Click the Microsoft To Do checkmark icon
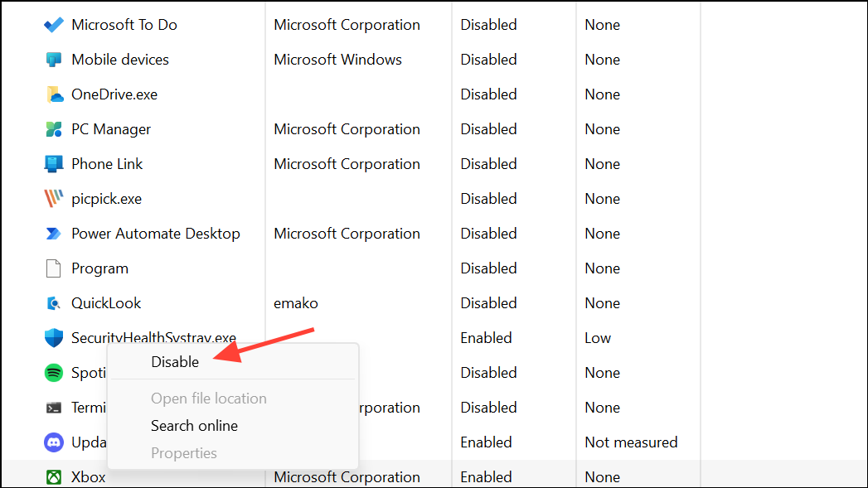 click(x=54, y=25)
